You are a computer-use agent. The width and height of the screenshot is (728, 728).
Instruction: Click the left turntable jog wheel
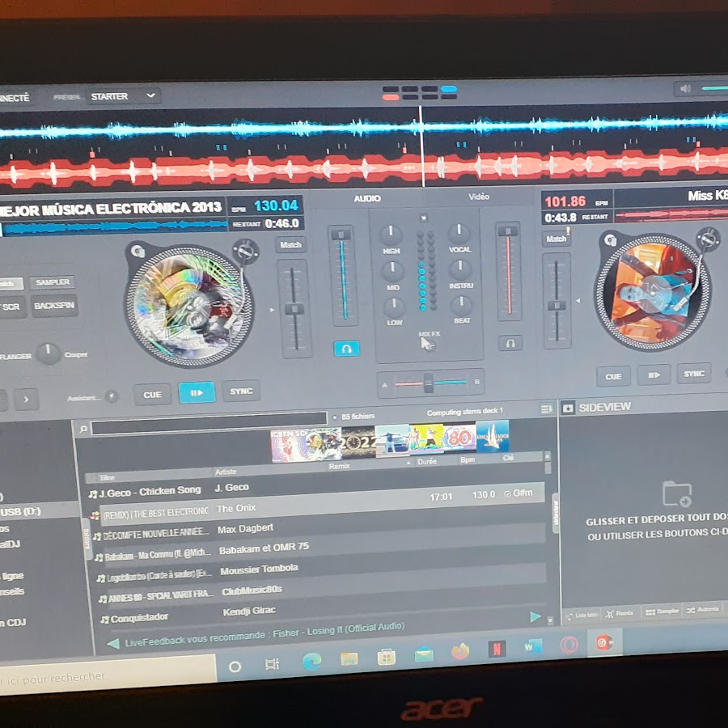point(189,307)
